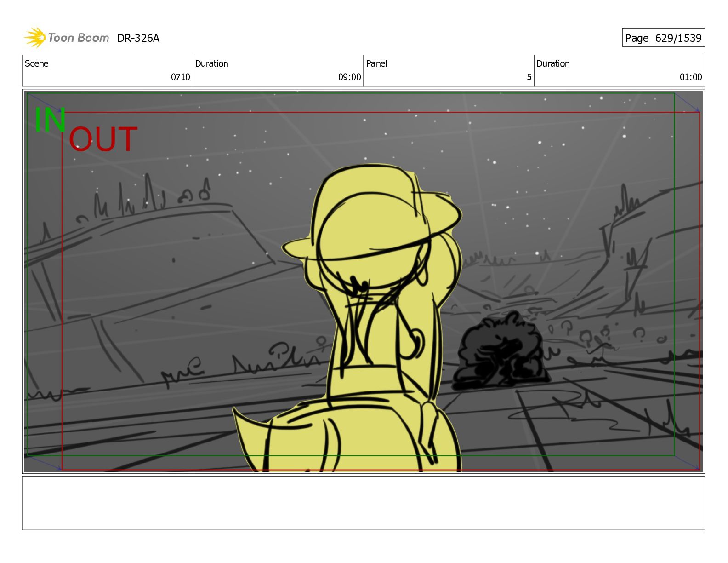Click the Scene label

[x=36, y=63]
